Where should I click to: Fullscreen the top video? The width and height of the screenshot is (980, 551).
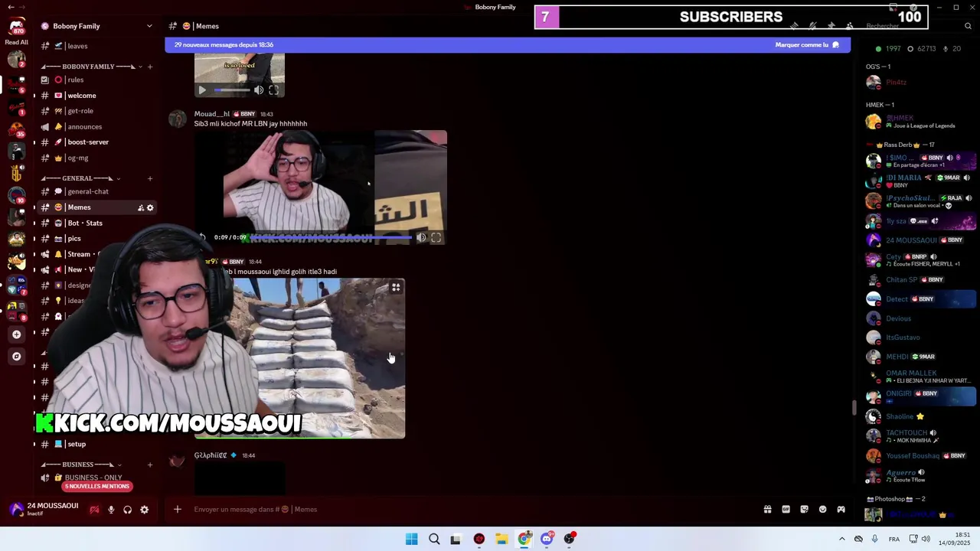273,90
